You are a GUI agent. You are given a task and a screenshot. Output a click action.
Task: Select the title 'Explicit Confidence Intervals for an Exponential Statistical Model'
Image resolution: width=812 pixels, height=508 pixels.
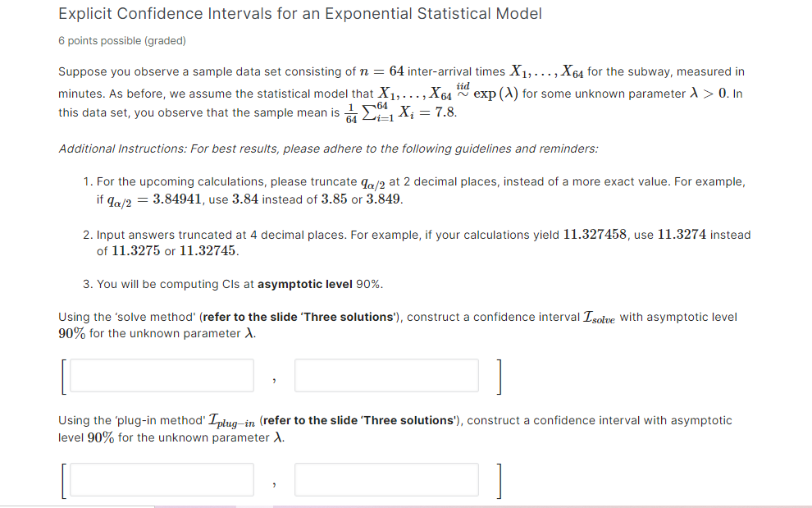(299, 13)
